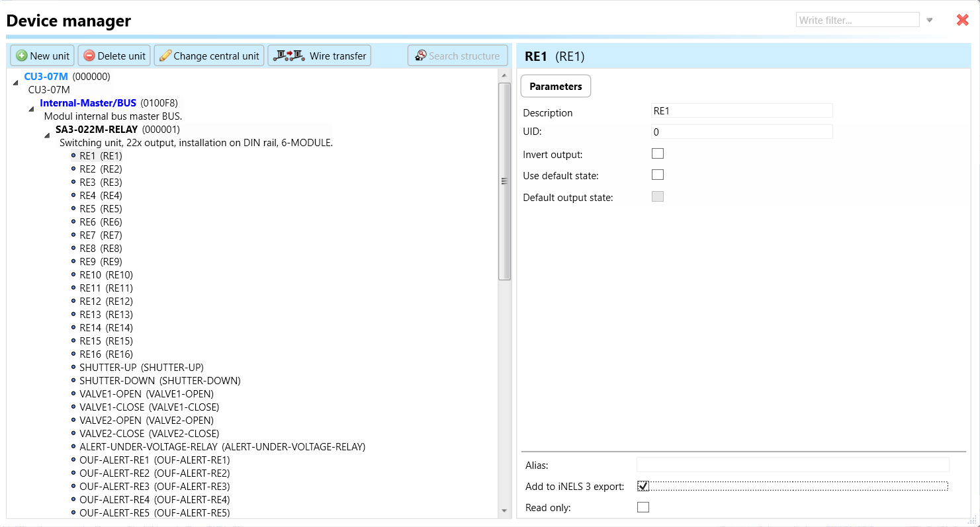The width and height of the screenshot is (980, 527).
Task: Click the red Delete unit icon
Action: (x=89, y=56)
